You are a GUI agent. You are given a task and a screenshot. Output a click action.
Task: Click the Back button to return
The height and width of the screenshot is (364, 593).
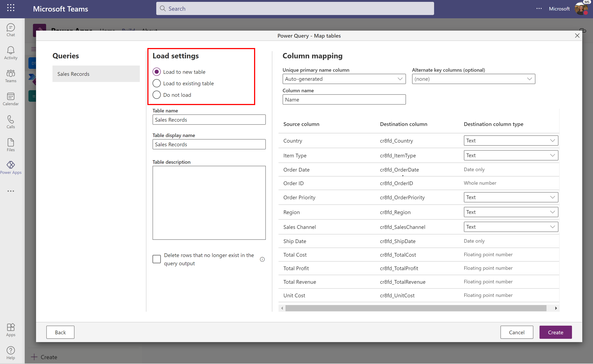point(60,332)
